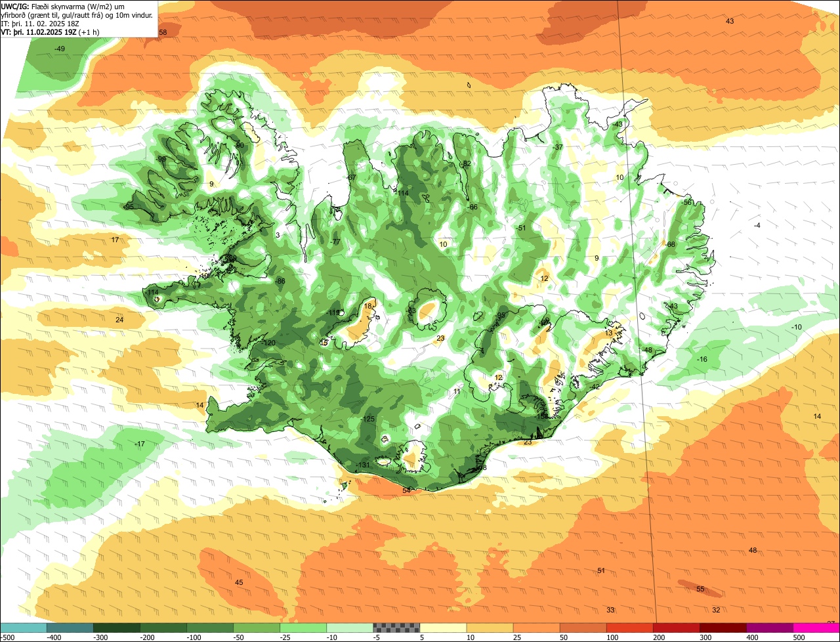The width and height of the screenshot is (840, 642).
Task: Click the checkered -5 to 5 legend swatch
Action: pyautogui.click(x=396, y=627)
